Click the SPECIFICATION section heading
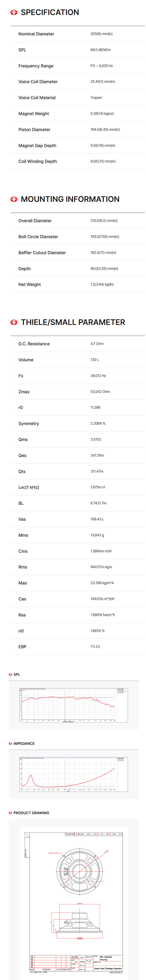146x980 pixels. (50, 13)
